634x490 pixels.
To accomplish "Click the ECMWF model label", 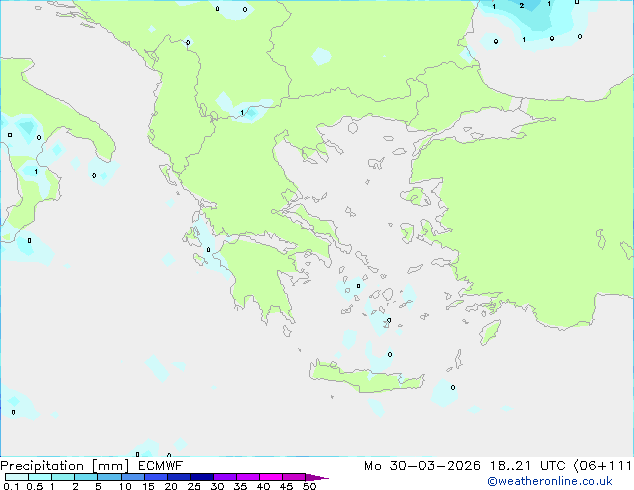I will coord(161,466).
